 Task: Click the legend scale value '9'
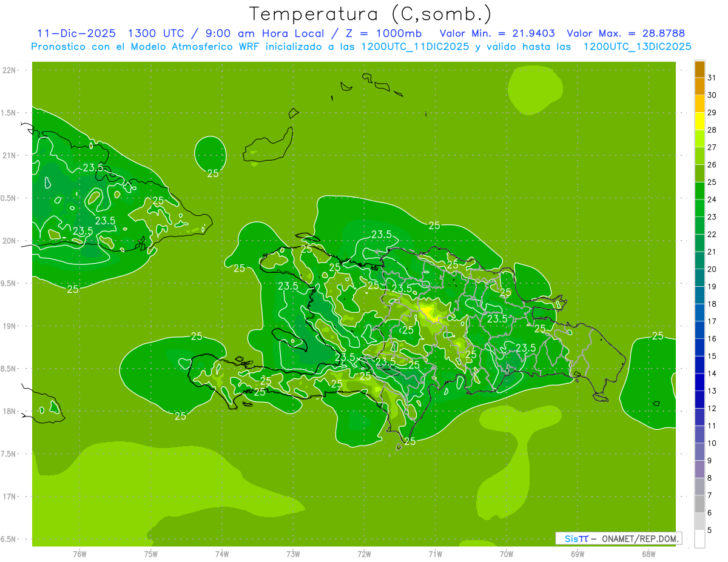click(x=710, y=461)
